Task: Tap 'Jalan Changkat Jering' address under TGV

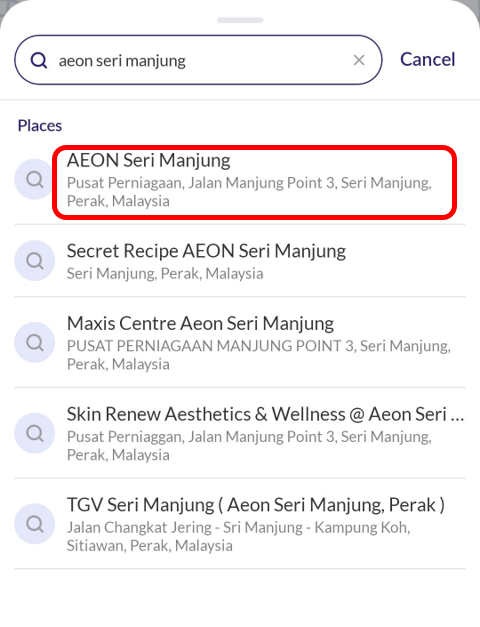Action: pos(139,527)
